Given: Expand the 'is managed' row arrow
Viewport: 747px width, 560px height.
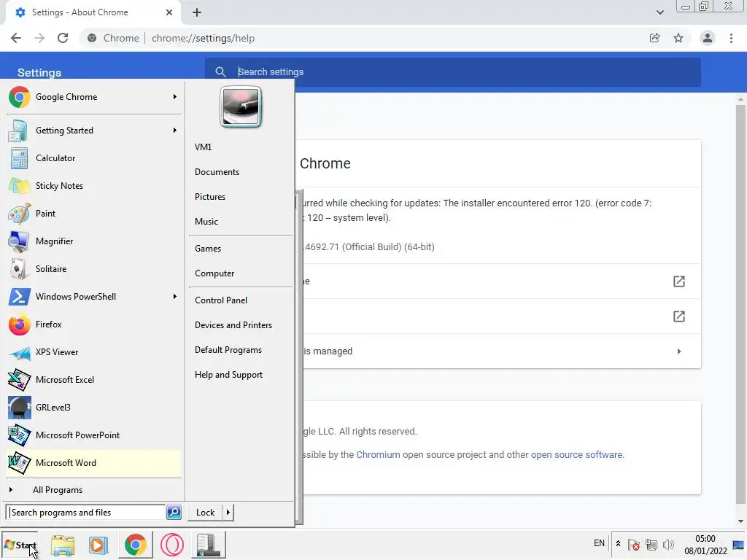Looking at the screenshot, I should coord(679,351).
